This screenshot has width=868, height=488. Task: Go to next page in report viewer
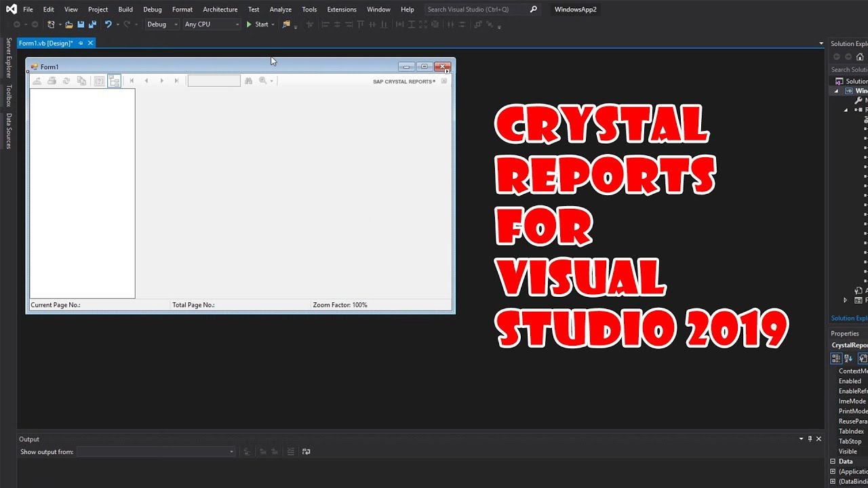tap(161, 81)
